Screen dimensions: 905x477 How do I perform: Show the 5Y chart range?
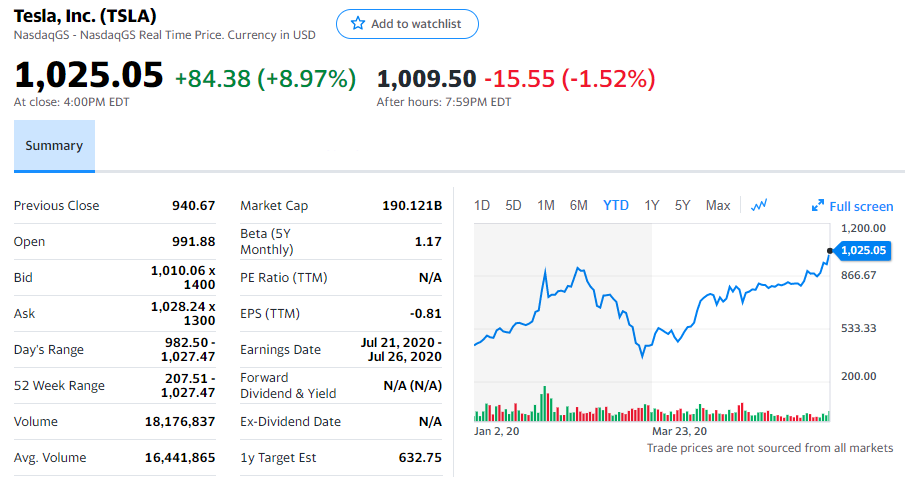click(682, 205)
